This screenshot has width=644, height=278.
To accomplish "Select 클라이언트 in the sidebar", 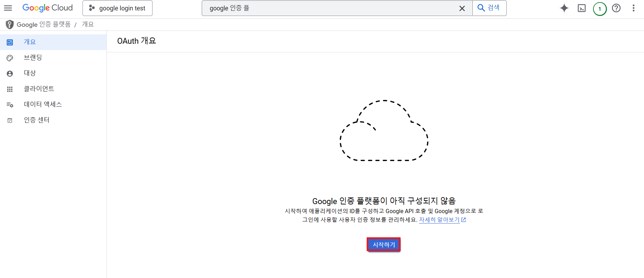I will pyautogui.click(x=53, y=89).
